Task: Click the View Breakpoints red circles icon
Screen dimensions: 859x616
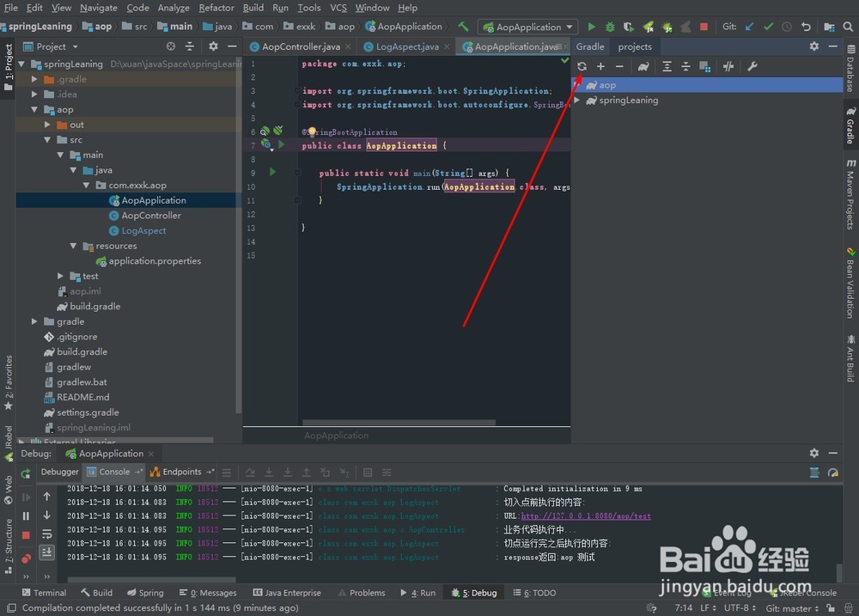Action: (26, 558)
